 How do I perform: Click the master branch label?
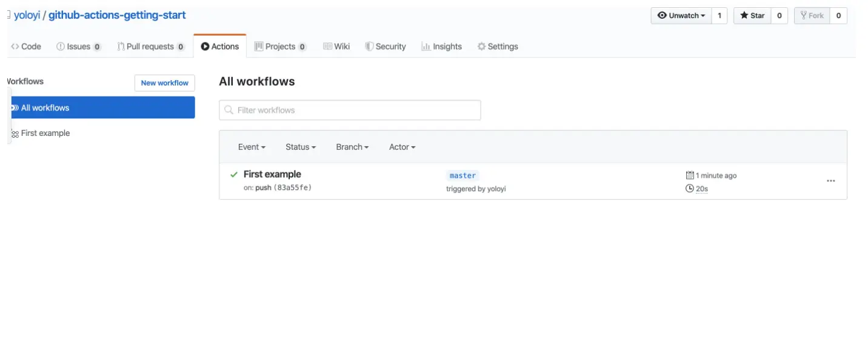point(462,175)
